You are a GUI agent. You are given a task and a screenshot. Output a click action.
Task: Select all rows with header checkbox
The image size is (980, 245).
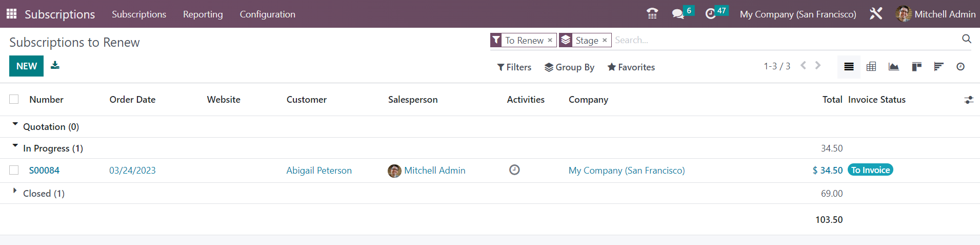14,99
